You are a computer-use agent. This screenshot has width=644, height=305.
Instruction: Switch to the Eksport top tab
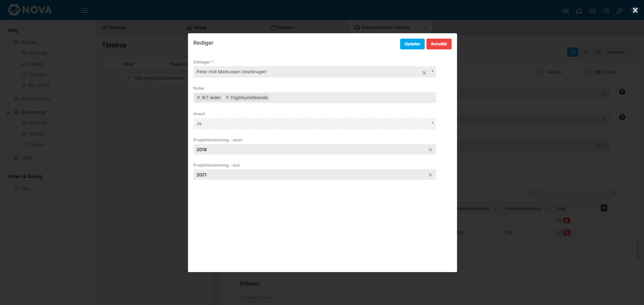307,27
